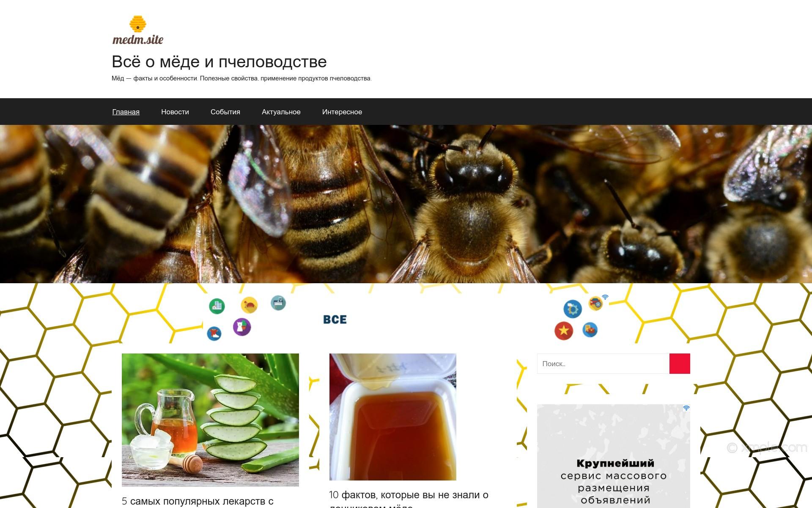
Task: Click the teal piano keyboard icon
Action: pos(278,303)
